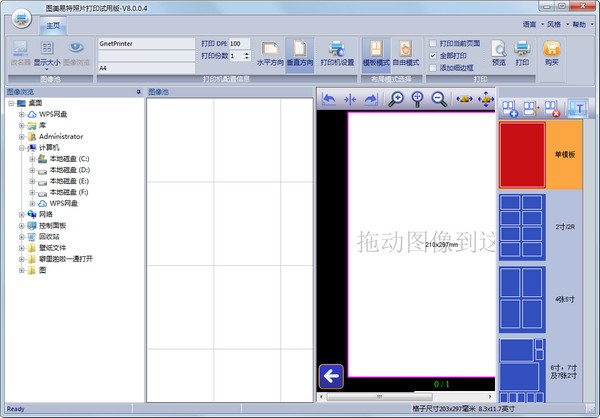Open print preview (预览)
Image resolution: width=600 pixels, height=418 pixels.
(498, 50)
